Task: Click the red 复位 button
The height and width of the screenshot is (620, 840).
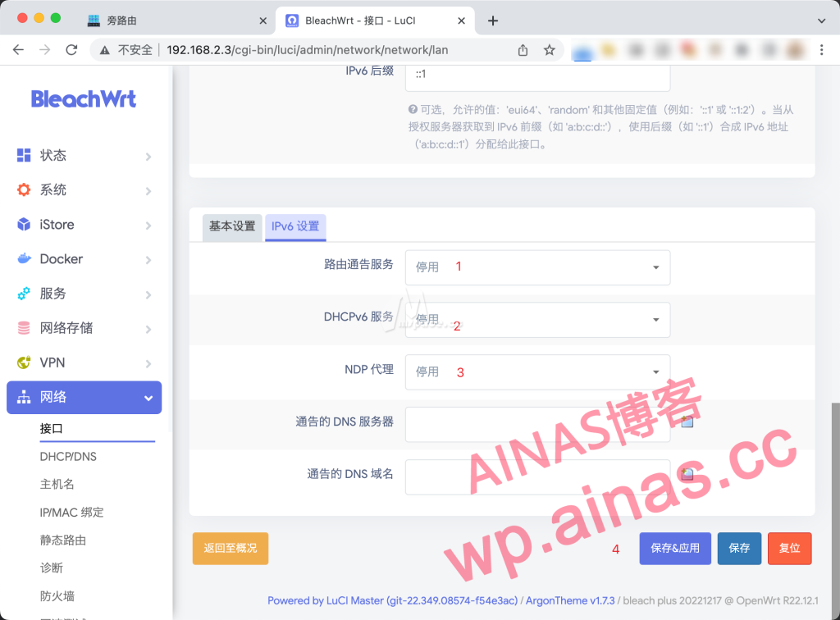Action: tap(790, 549)
